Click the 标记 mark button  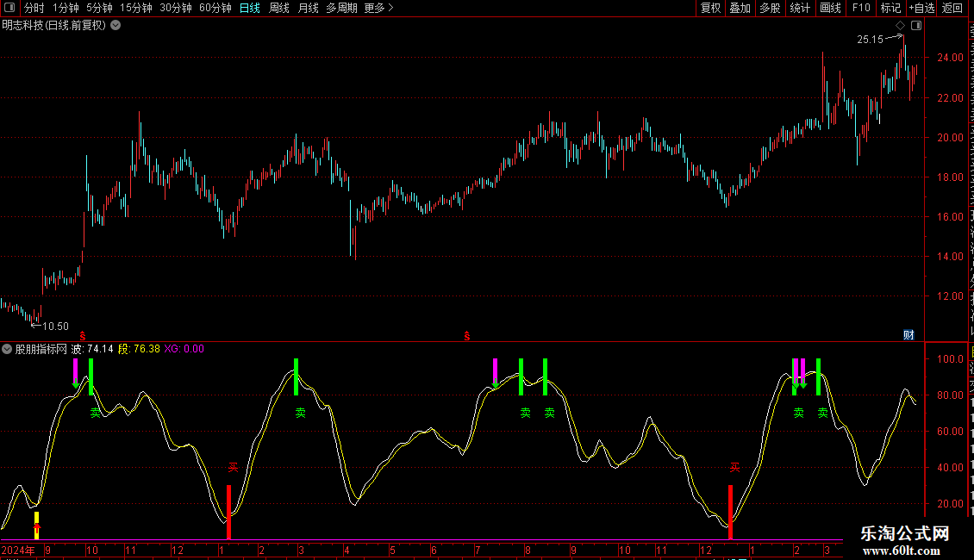click(890, 8)
